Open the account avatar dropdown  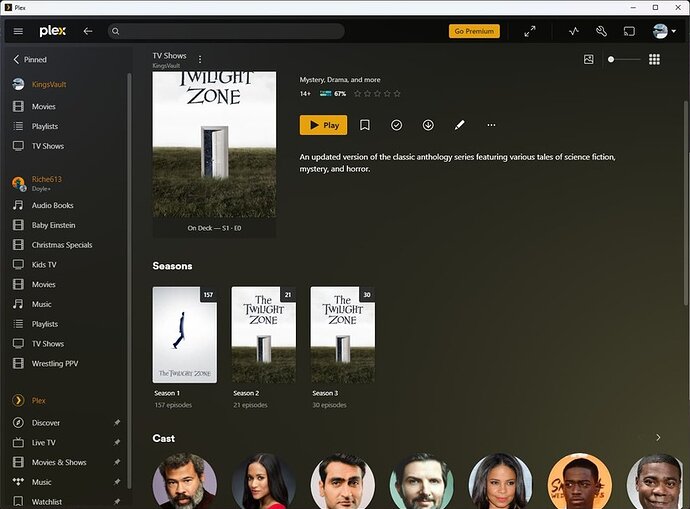pos(664,31)
